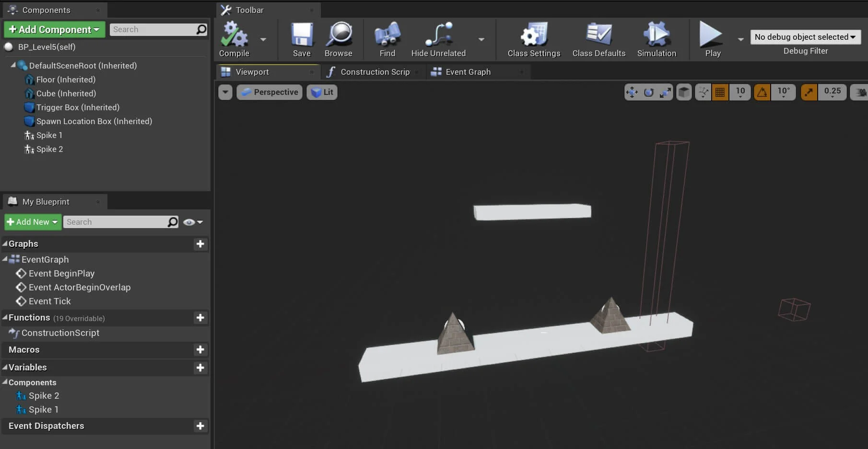Viewport: 868px width, 449px height.
Task: Open Class Settings from the toolbar
Action: pos(534,35)
